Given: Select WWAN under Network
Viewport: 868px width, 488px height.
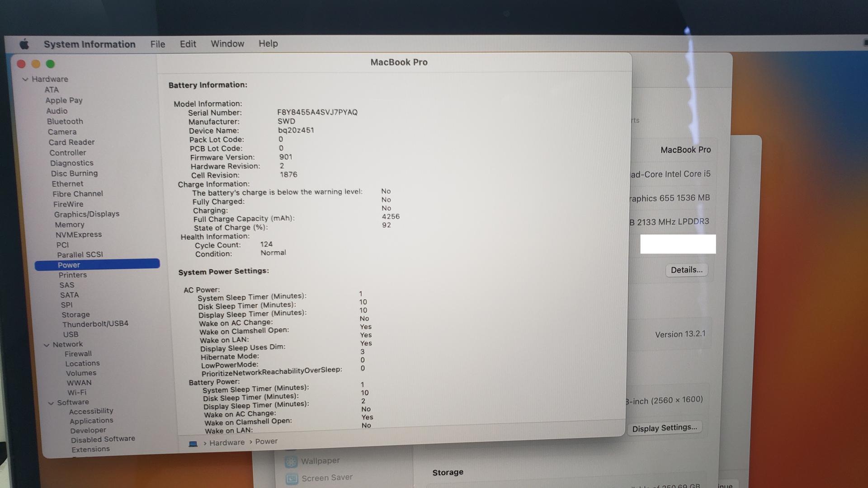Looking at the screenshot, I should [79, 383].
